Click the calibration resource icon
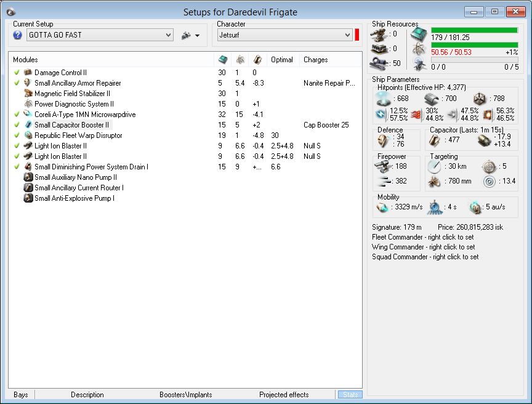 379,63
